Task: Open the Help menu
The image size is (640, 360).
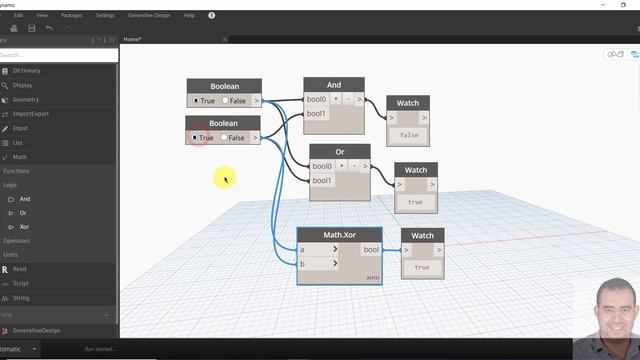Action: [189, 15]
